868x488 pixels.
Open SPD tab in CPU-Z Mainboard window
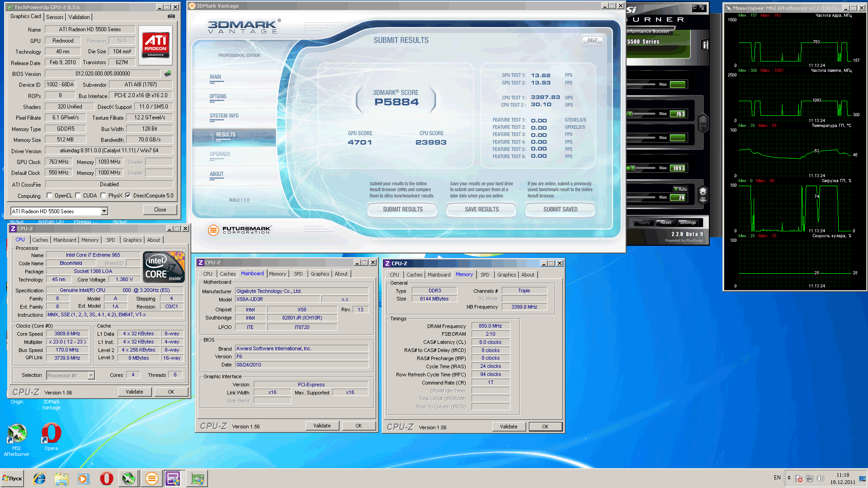click(298, 274)
